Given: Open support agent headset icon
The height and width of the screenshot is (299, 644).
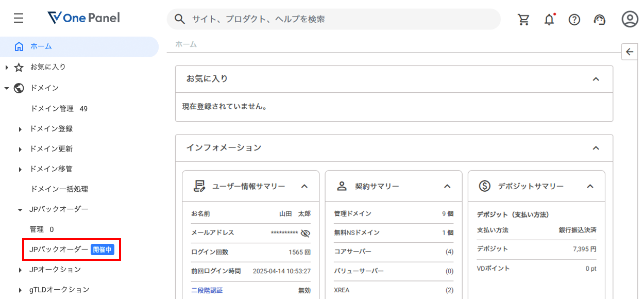Looking at the screenshot, I should [x=599, y=20].
